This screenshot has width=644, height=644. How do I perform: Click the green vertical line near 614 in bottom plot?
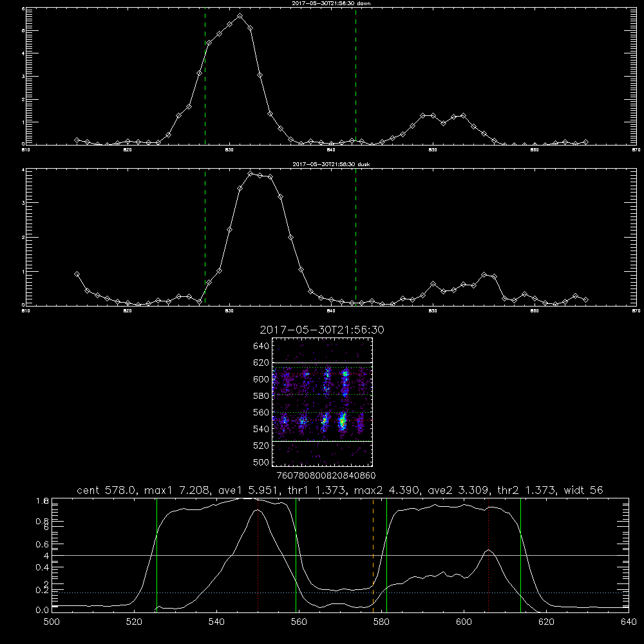click(520, 554)
